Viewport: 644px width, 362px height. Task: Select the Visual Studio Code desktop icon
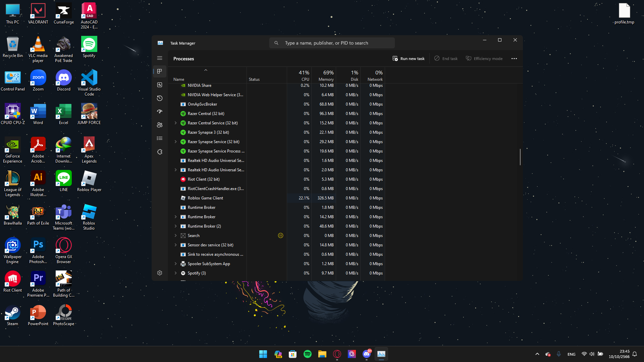click(89, 83)
